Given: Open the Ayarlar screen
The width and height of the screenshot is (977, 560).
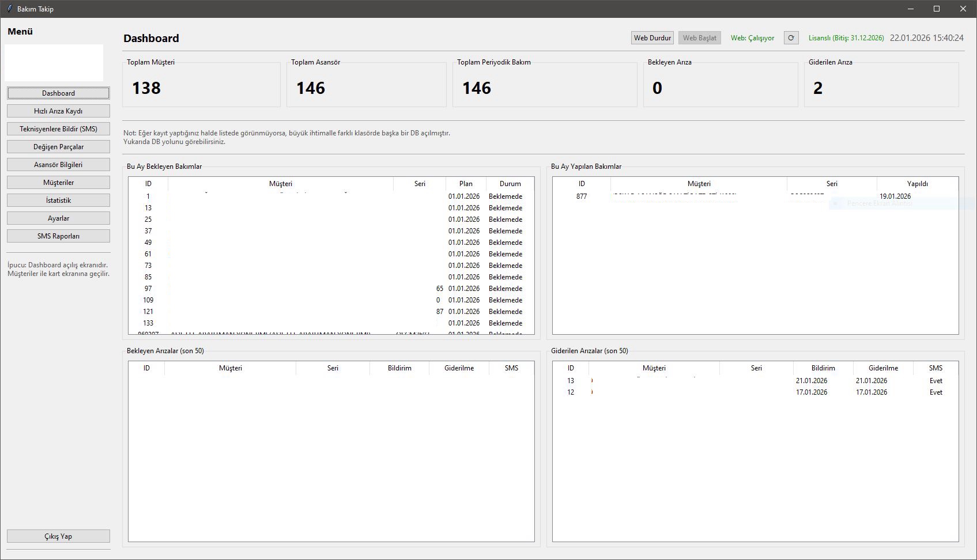Looking at the screenshot, I should tap(58, 218).
